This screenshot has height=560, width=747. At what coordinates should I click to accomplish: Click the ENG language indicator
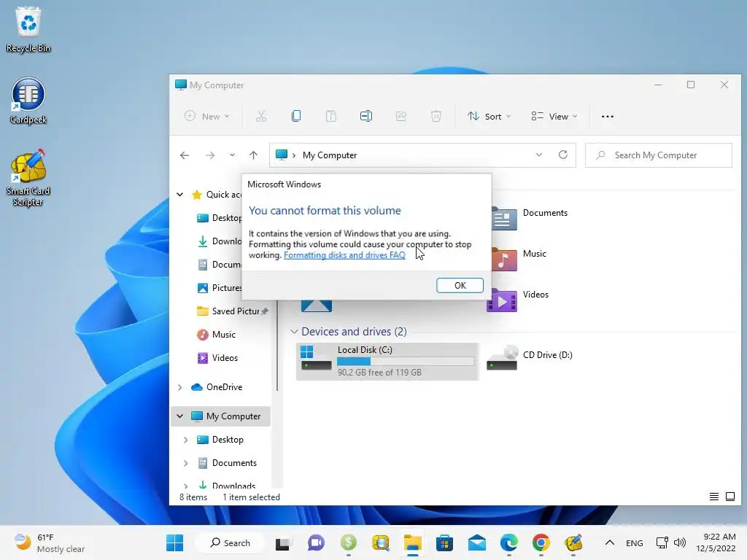(x=634, y=542)
